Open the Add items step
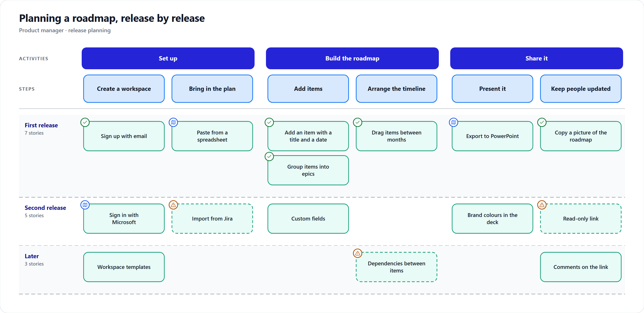This screenshot has width=644, height=313. point(308,89)
